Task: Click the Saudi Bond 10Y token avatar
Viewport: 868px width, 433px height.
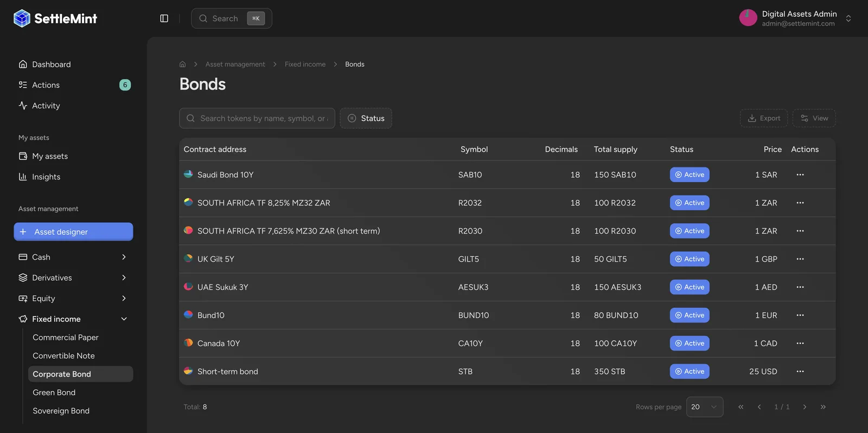Action: pyautogui.click(x=188, y=174)
